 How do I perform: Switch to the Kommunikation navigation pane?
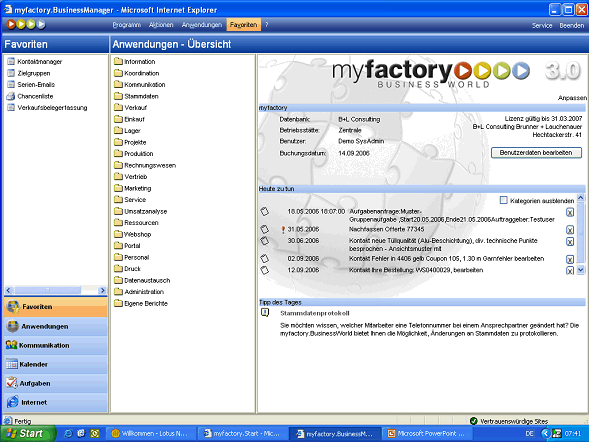56,345
